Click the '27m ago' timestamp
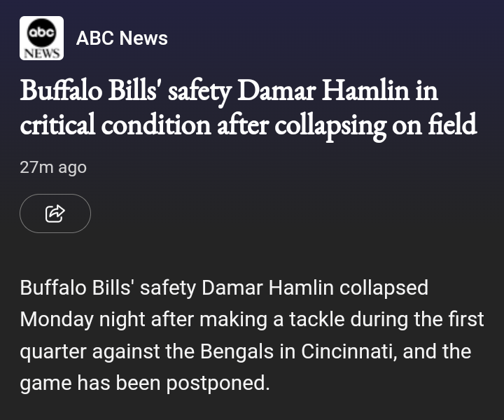This screenshot has width=504, height=420. (x=53, y=167)
